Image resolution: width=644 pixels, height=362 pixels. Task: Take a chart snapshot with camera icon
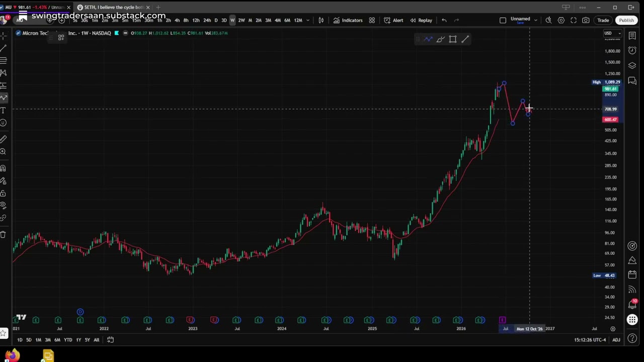586,20
